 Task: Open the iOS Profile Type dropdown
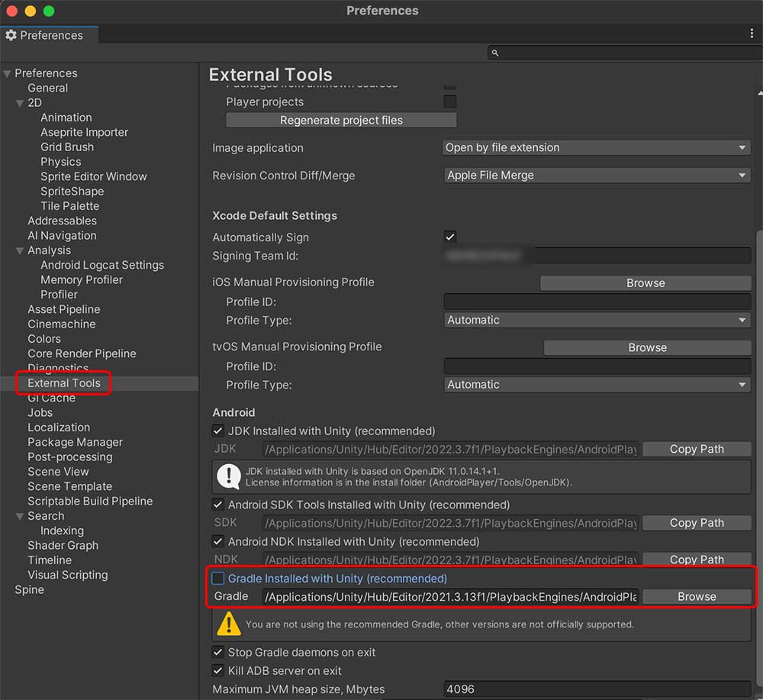(x=595, y=320)
